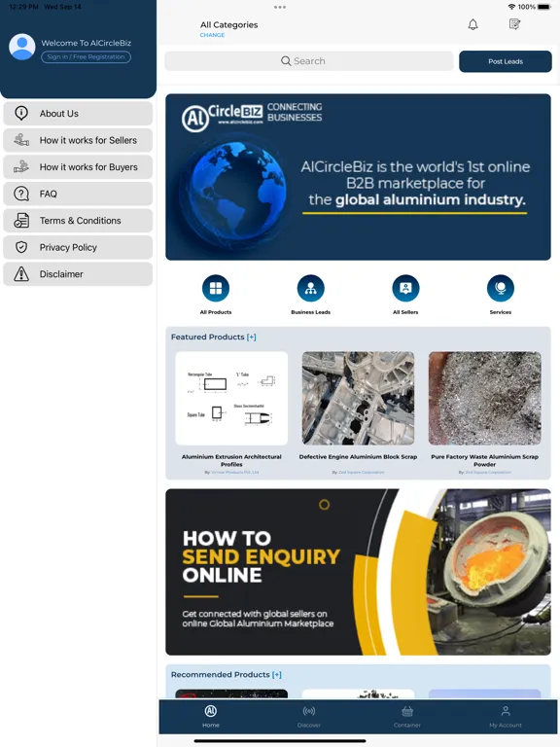Image resolution: width=560 pixels, height=747 pixels.
Task: Tap the user avatar profile icon
Action: [x=22, y=47]
